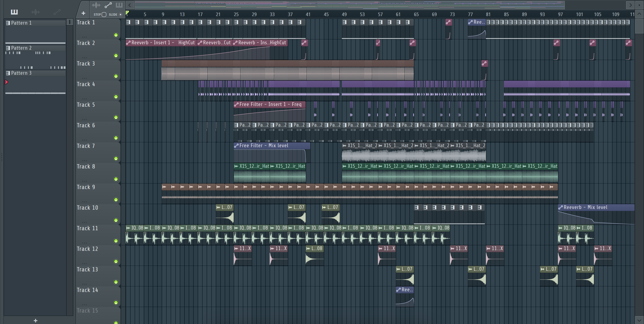644x324 pixels.
Task: Open the first X1S_12..ir_Hat clip menu on Track 8
Action: coord(236,166)
